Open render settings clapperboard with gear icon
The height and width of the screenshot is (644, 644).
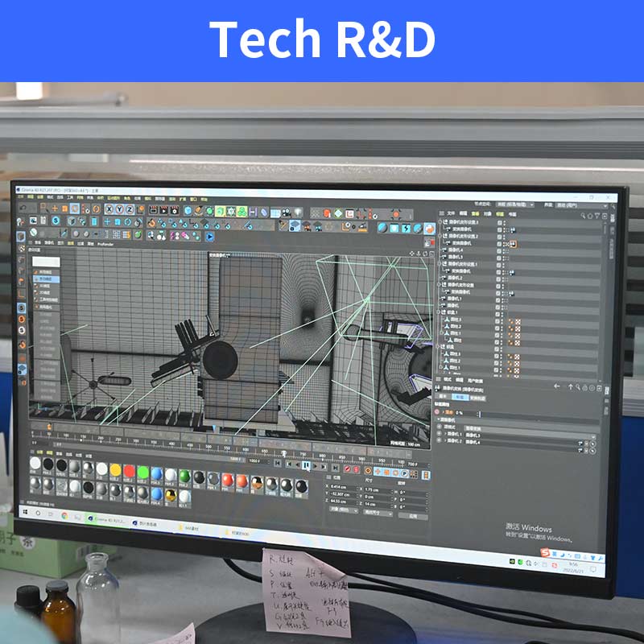[175, 210]
